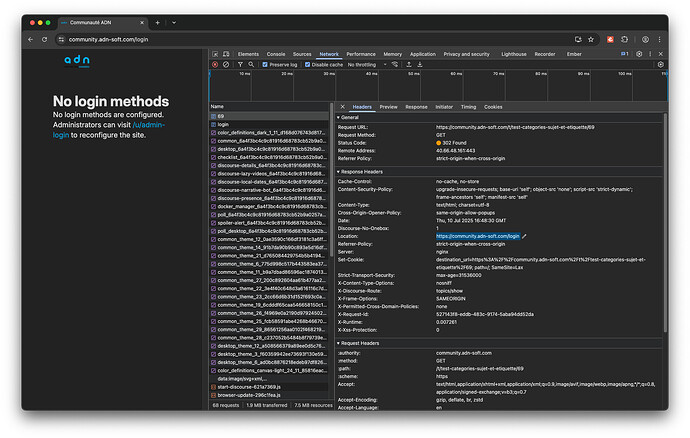Switch to the Console tab
690x438 pixels.
(x=276, y=54)
